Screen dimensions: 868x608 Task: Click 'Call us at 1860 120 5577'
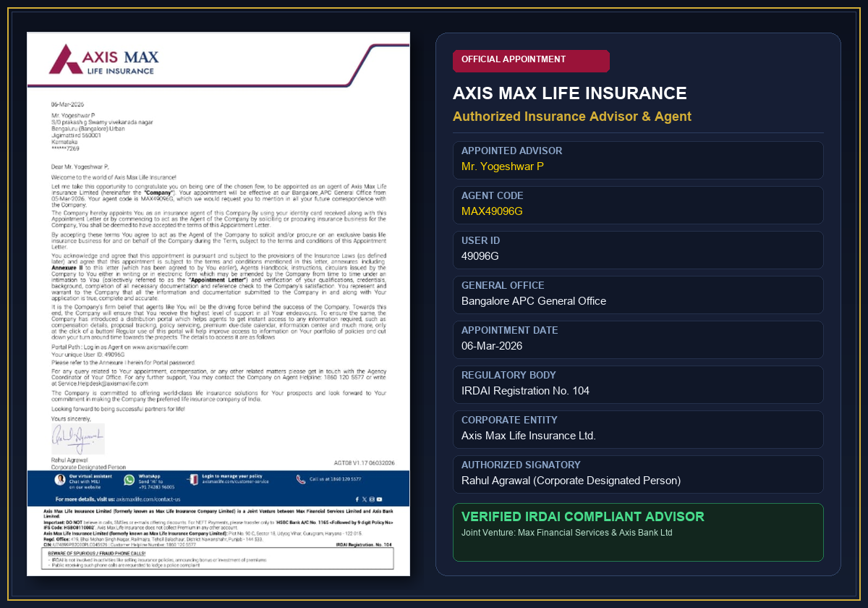(335, 479)
